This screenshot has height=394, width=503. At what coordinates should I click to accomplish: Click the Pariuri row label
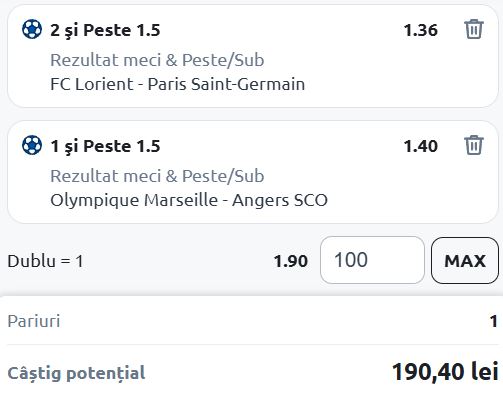coord(34,321)
